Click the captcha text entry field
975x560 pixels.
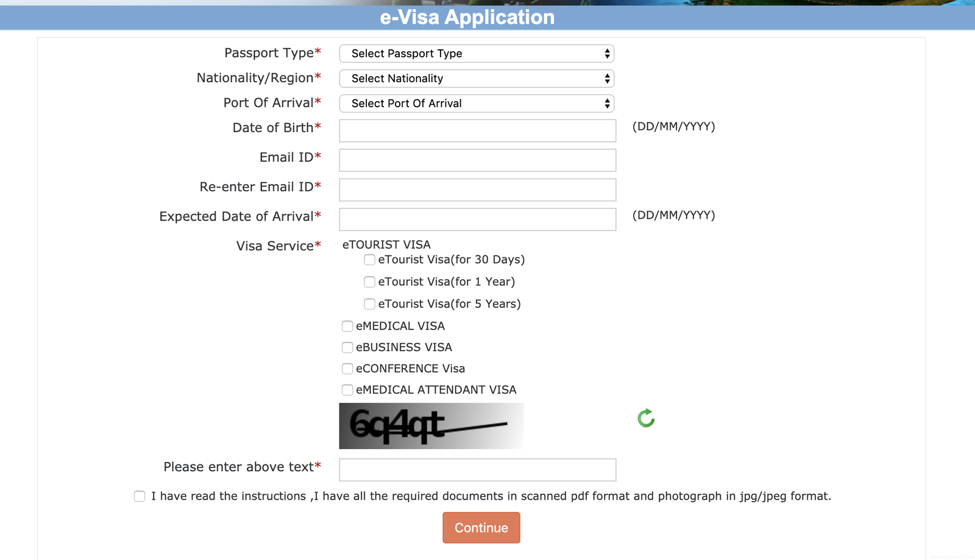pos(477,470)
